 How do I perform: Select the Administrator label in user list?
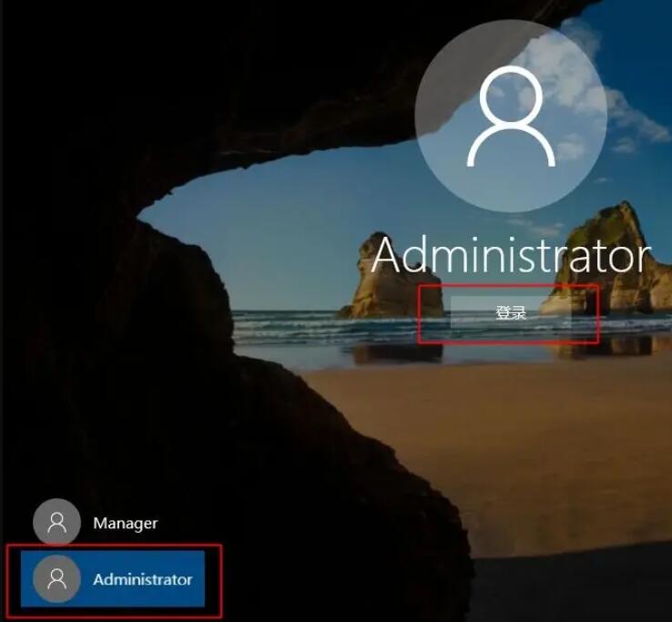[x=142, y=579]
